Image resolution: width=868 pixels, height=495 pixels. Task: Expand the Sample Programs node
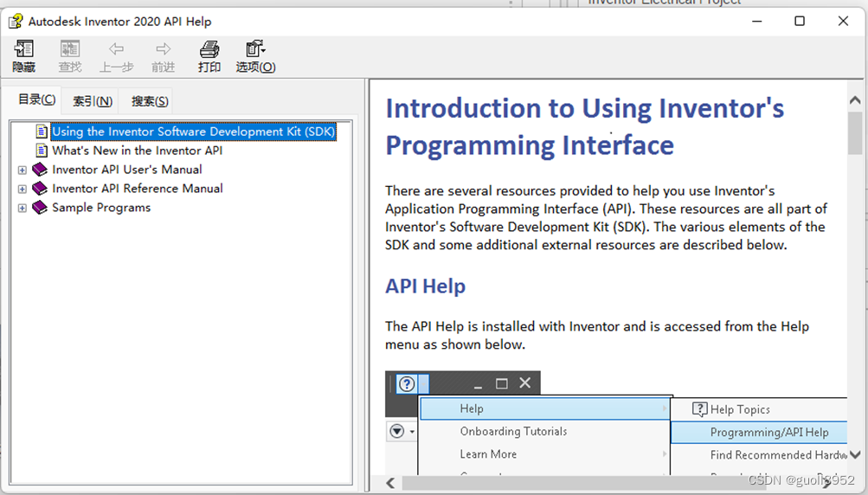click(23, 209)
